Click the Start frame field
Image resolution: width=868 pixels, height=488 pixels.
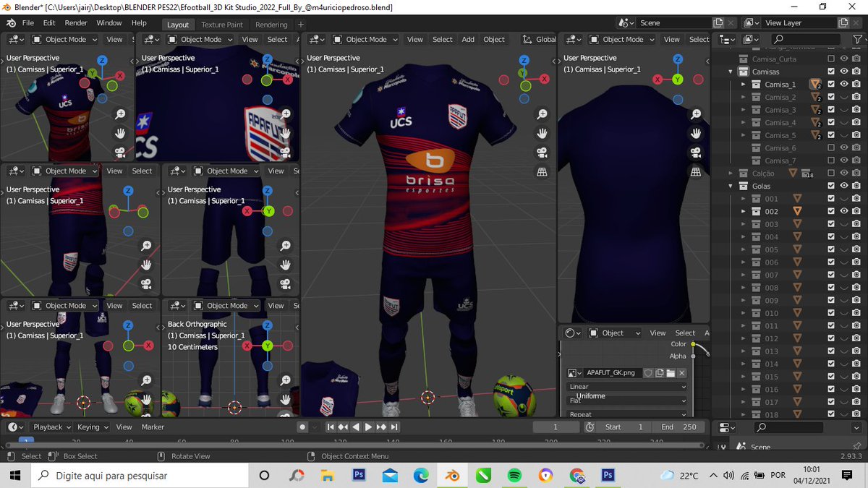(x=624, y=427)
